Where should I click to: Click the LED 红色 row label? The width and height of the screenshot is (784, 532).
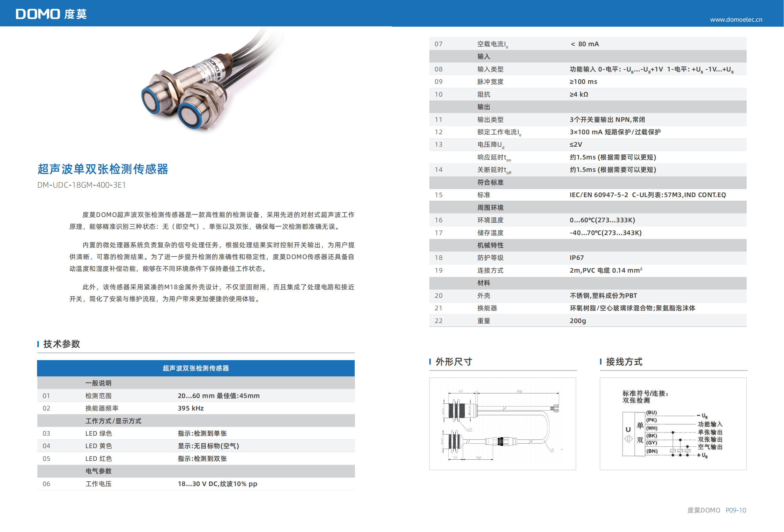(98, 458)
